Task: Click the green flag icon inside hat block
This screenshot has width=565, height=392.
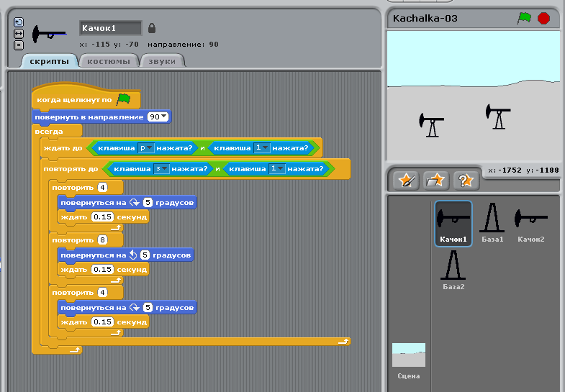Action: pos(124,99)
